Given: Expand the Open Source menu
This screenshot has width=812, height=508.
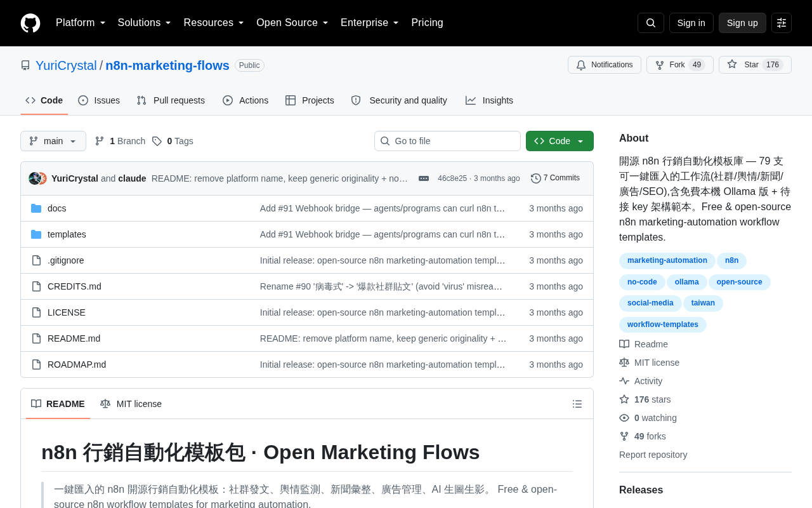Looking at the screenshot, I should click(292, 23).
